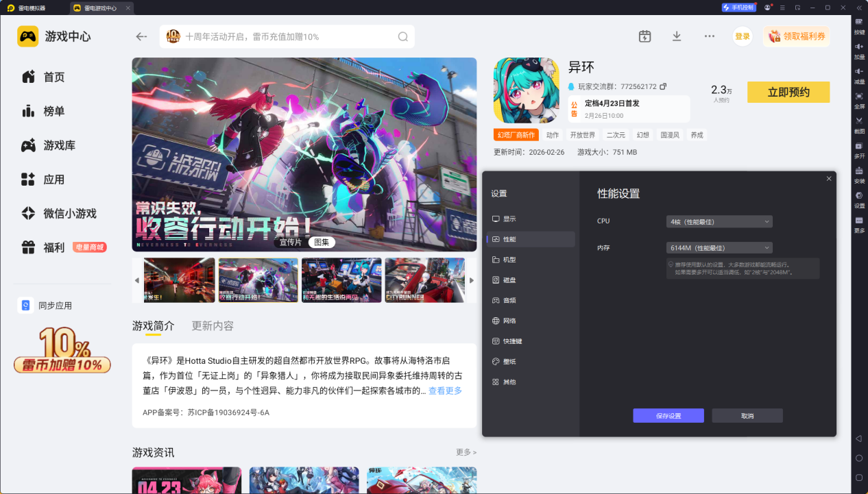Select 壁纸 wallpaper settings tab
This screenshot has width=868, height=494.
[531, 361]
